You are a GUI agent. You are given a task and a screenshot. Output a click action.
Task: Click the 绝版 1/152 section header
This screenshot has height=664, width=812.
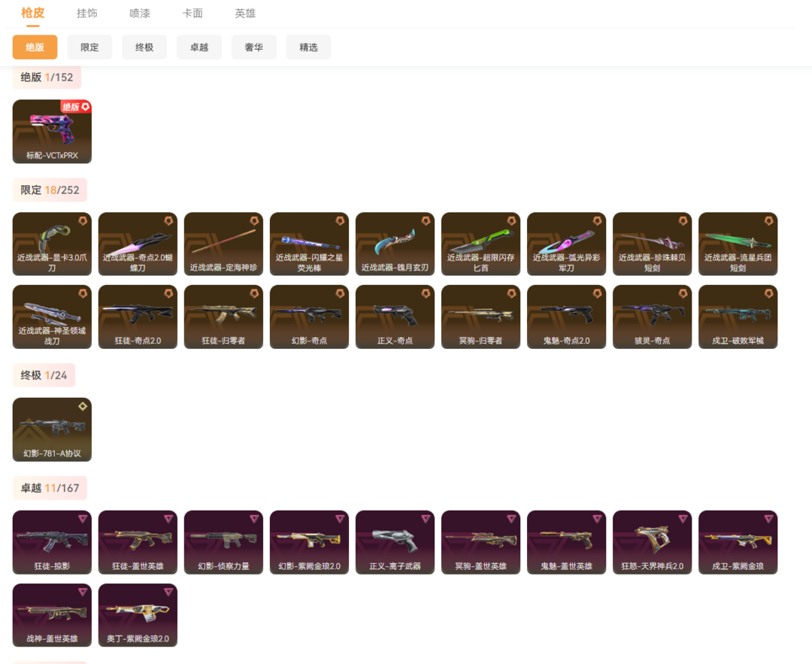click(x=47, y=77)
